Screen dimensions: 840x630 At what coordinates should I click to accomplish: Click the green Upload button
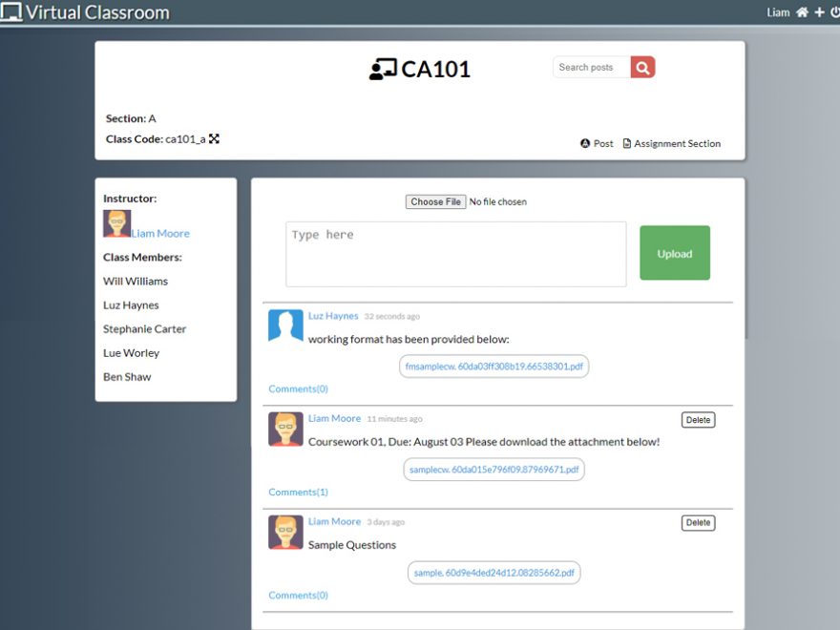tap(675, 253)
